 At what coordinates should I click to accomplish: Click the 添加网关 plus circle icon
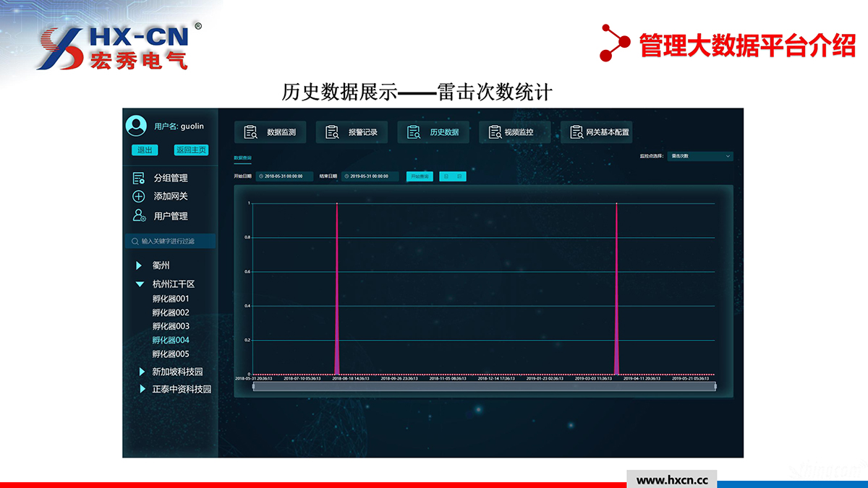pyautogui.click(x=139, y=197)
